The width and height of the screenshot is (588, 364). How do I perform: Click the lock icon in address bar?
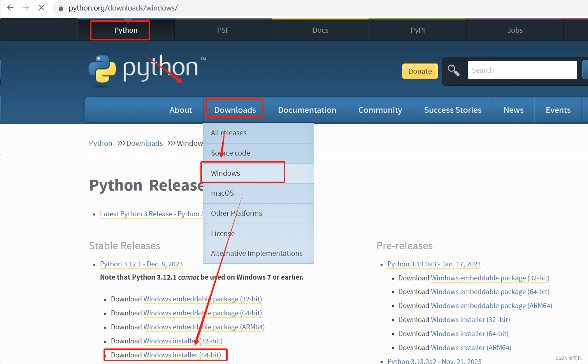point(61,8)
